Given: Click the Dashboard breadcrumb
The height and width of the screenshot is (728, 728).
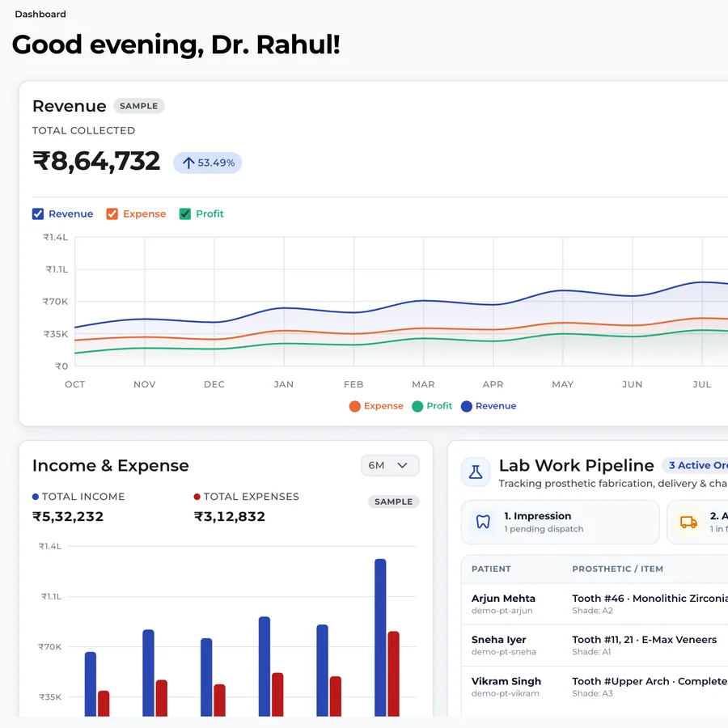Looking at the screenshot, I should point(40,15).
